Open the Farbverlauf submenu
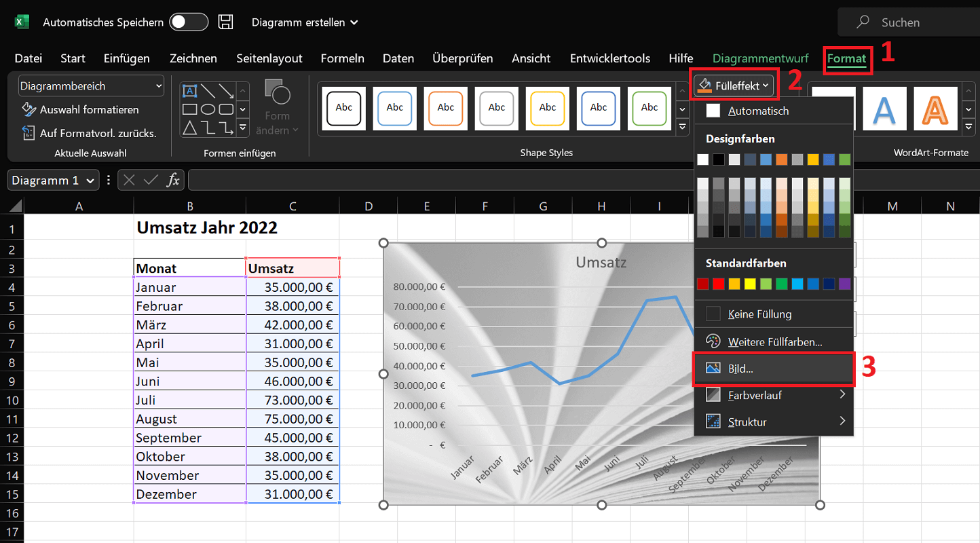The width and height of the screenshot is (980, 543). [x=773, y=394]
